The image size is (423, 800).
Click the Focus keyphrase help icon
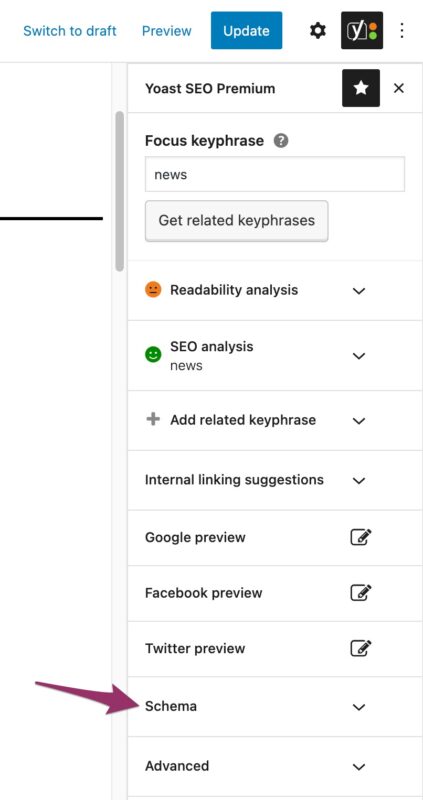pyautogui.click(x=281, y=141)
